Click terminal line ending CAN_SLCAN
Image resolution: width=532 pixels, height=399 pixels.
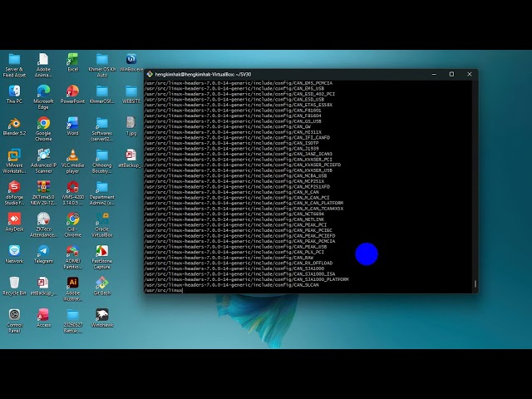click(231, 285)
